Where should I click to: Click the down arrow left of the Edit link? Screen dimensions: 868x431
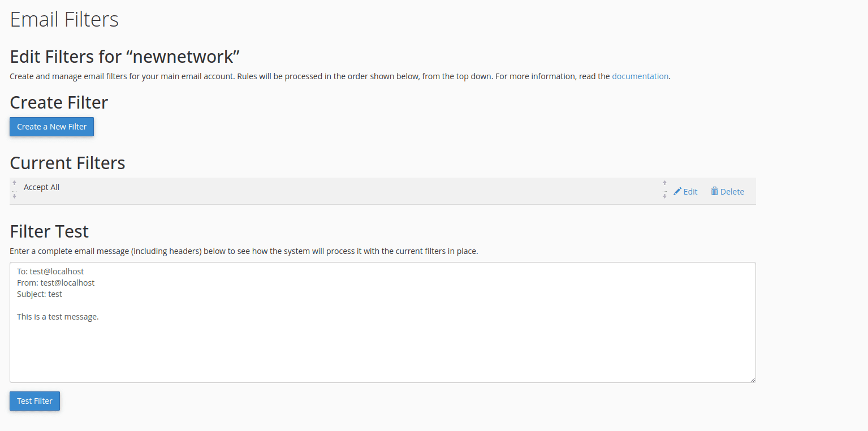[664, 196]
